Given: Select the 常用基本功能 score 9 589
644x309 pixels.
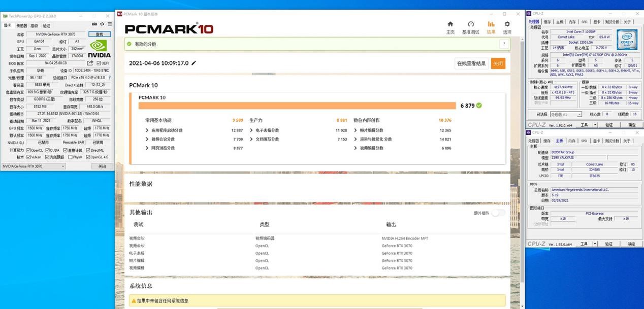Looking at the screenshot, I should [238, 120].
